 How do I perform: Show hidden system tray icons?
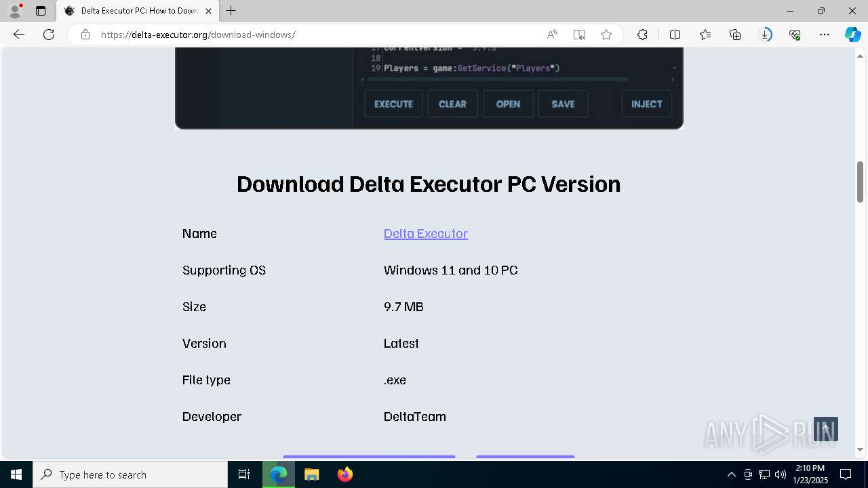731,474
